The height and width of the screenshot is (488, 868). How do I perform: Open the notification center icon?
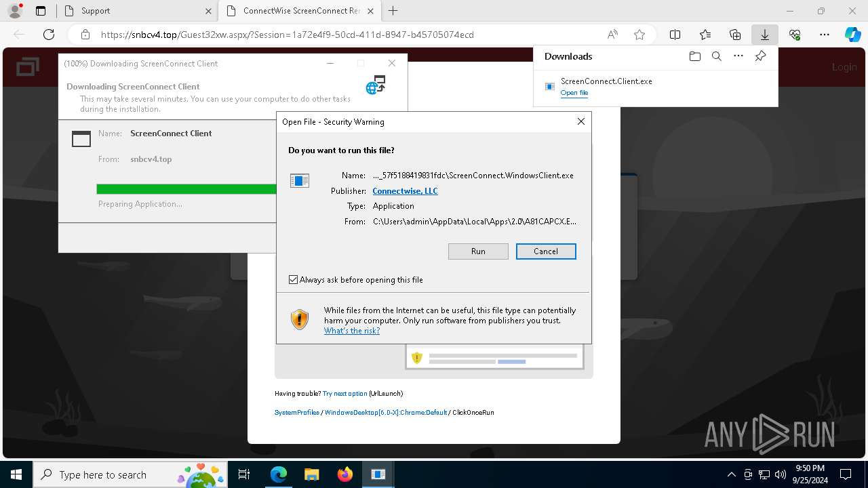click(845, 474)
